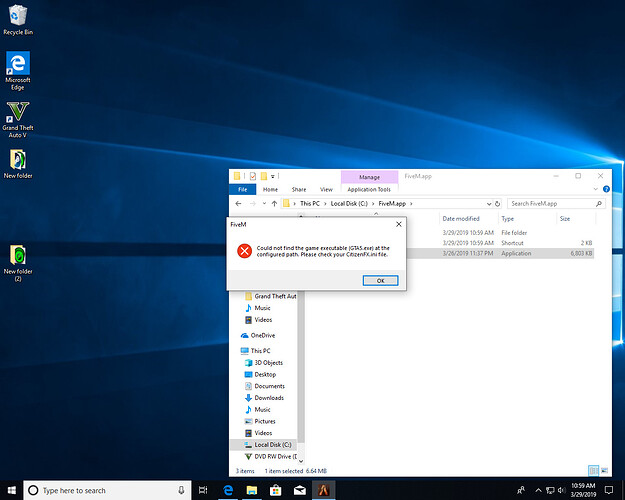
Task: Open the Application Tools ribbon tab
Action: coord(369,188)
